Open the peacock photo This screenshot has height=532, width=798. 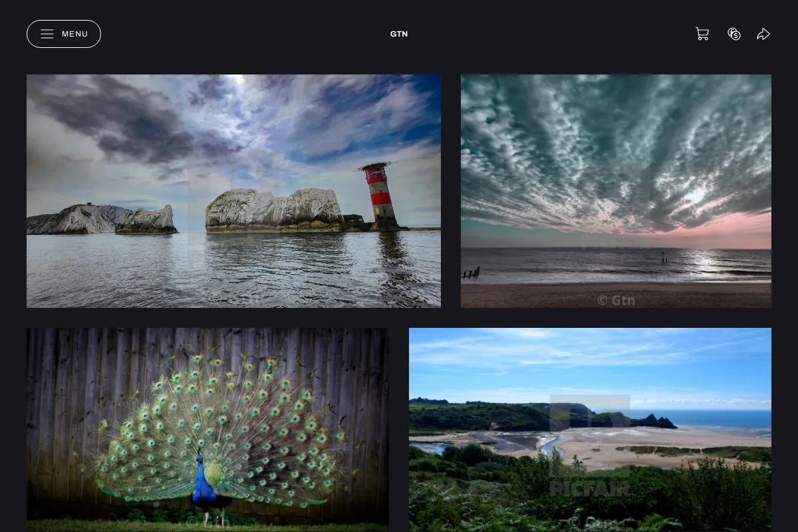pyautogui.click(x=207, y=430)
